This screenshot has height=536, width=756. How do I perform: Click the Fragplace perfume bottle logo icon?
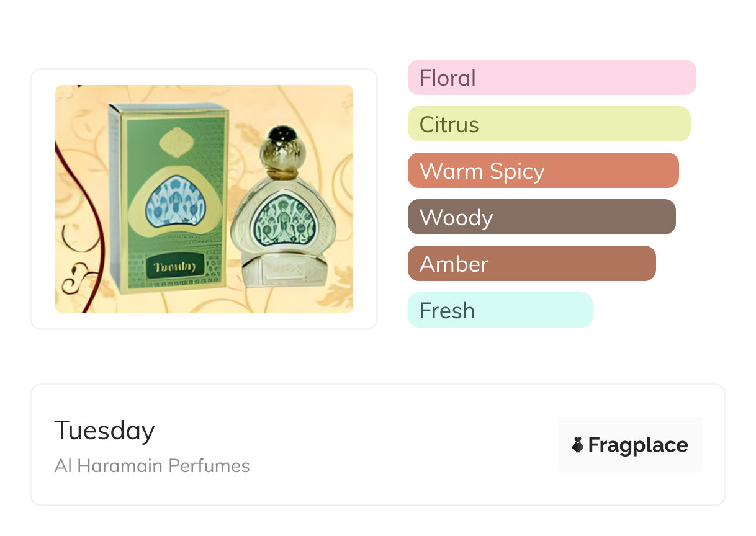pos(578,445)
